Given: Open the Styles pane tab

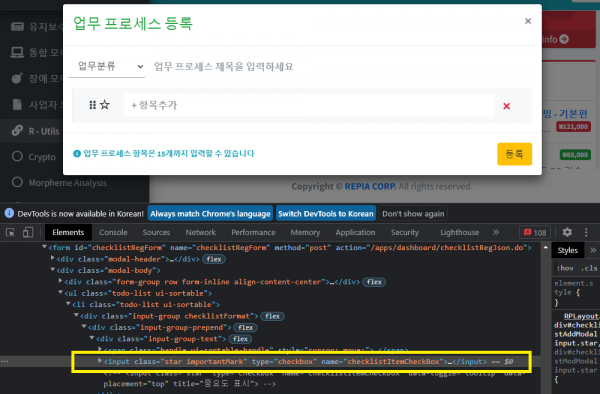Looking at the screenshot, I should (567, 250).
